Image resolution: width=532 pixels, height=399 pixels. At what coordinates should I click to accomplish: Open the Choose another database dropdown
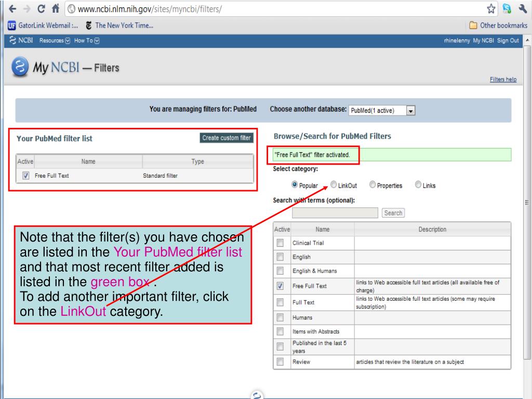click(382, 111)
